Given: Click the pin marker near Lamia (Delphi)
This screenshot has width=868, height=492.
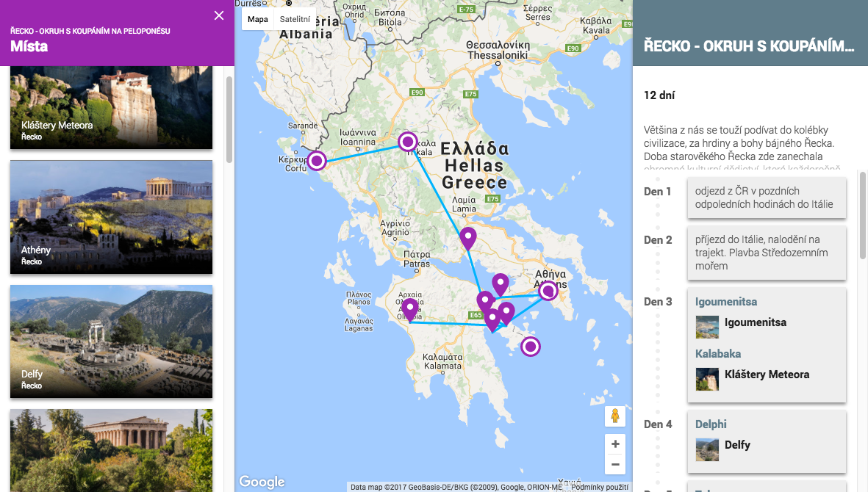Looking at the screenshot, I should click(x=468, y=238).
